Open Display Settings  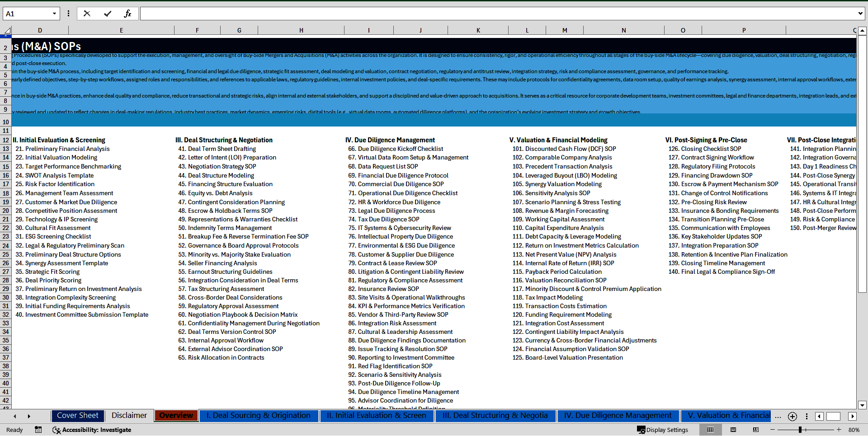[662, 430]
